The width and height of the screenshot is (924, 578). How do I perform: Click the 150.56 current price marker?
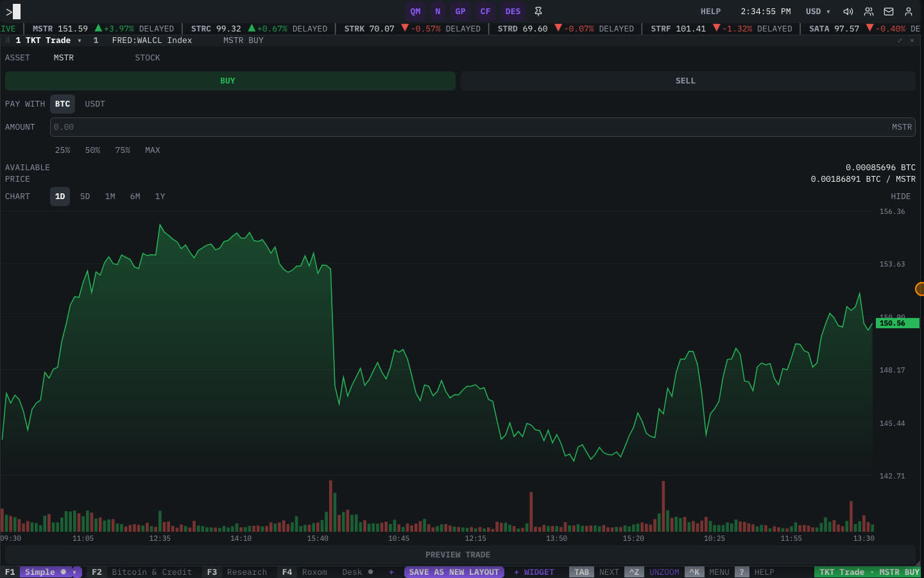tap(897, 323)
